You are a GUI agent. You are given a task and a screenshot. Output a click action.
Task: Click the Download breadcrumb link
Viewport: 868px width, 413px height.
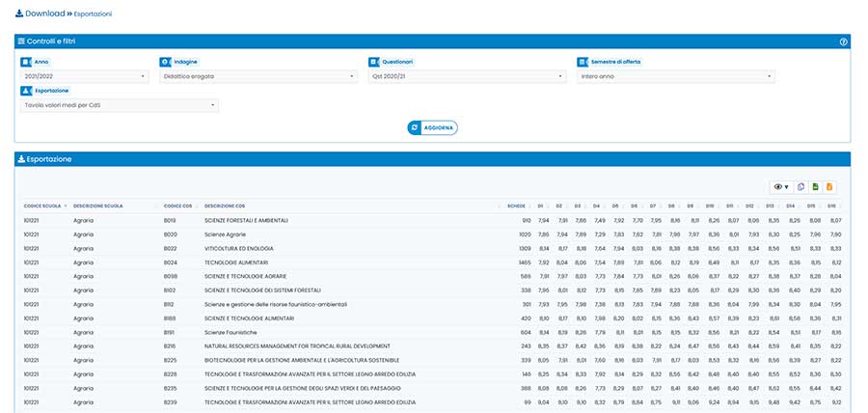45,14
